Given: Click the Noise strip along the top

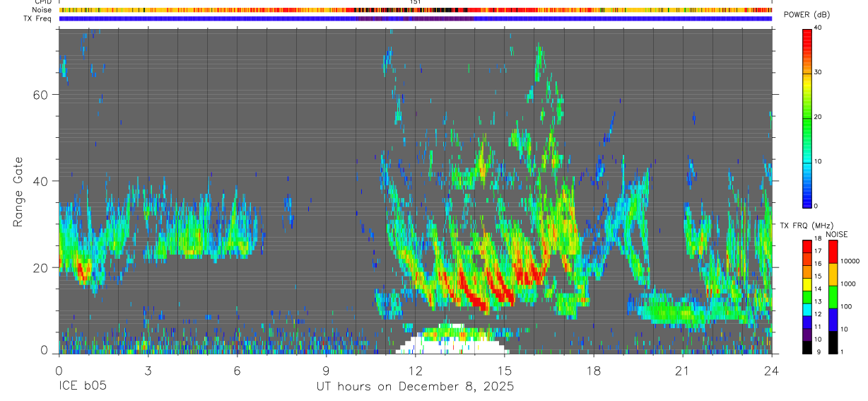Looking at the screenshot, I should coord(415,11).
